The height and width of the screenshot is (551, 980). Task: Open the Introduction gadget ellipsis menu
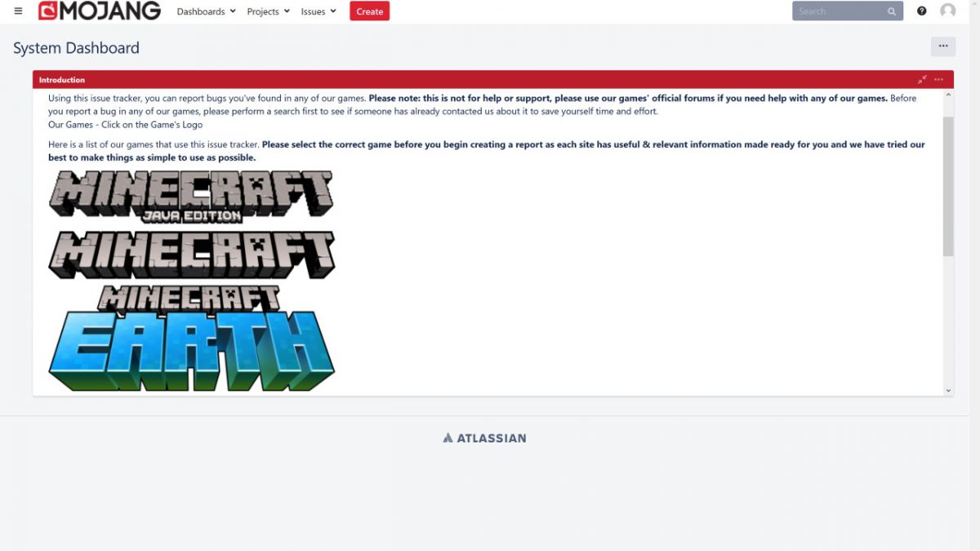(938, 79)
